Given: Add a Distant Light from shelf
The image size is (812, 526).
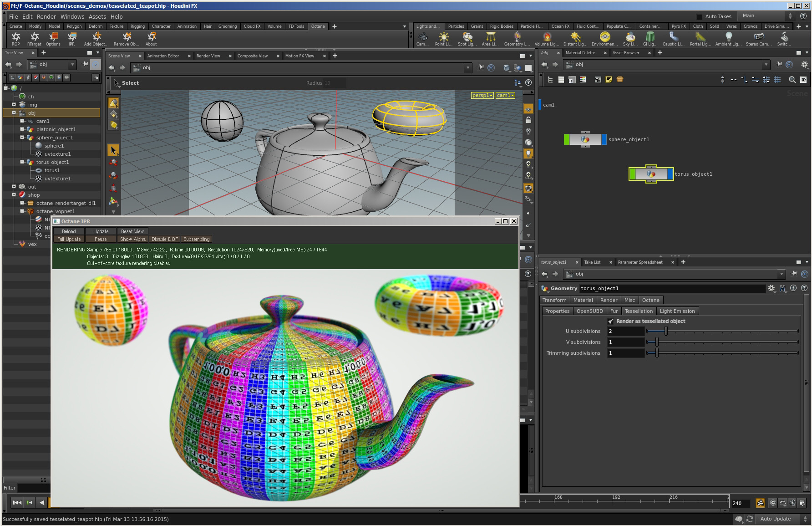Looking at the screenshot, I should [x=575, y=39].
